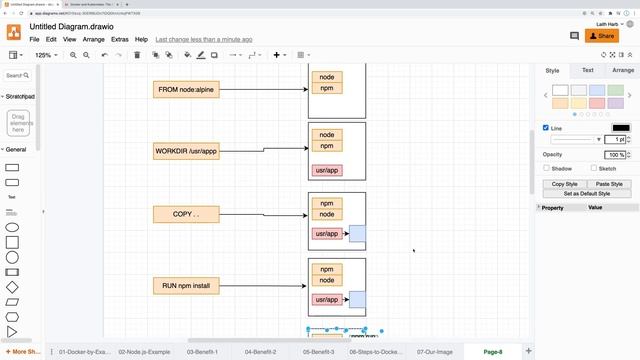Screen dimensions: 640x360
Task: Pick the light green style swatch
Action: click(615, 90)
